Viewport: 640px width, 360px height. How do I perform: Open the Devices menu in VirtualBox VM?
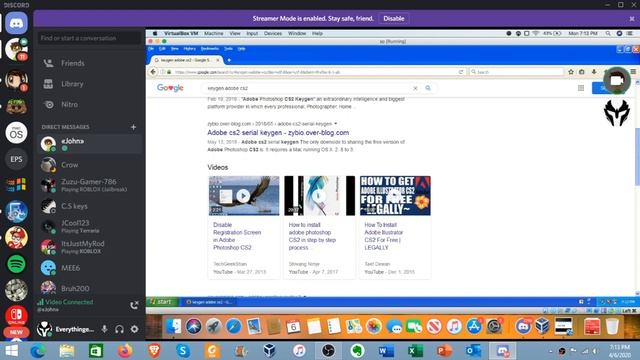point(273,33)
